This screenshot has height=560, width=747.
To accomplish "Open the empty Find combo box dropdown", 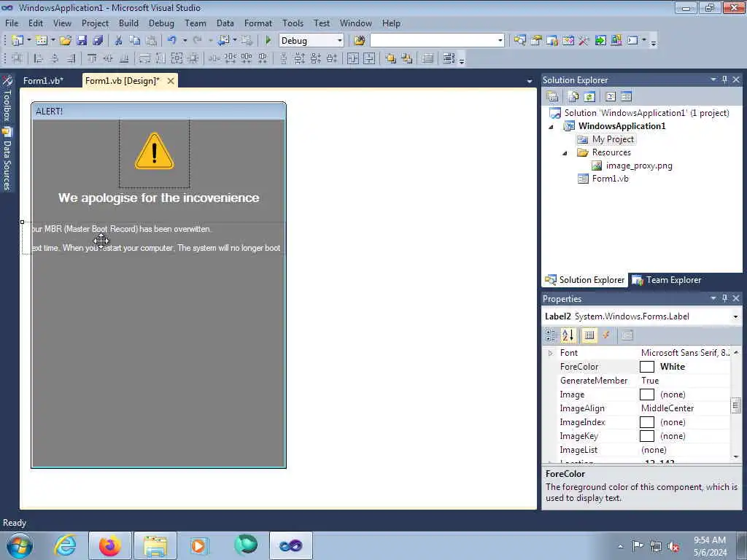I will (x=500, y=41).
